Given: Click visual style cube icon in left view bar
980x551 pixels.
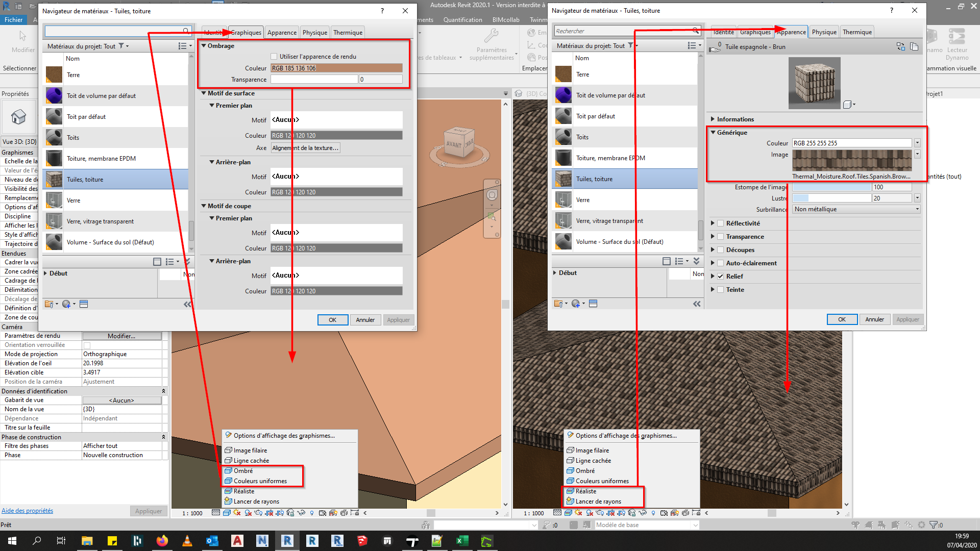Looking at the screenshot, I should [x=227, y=513].
